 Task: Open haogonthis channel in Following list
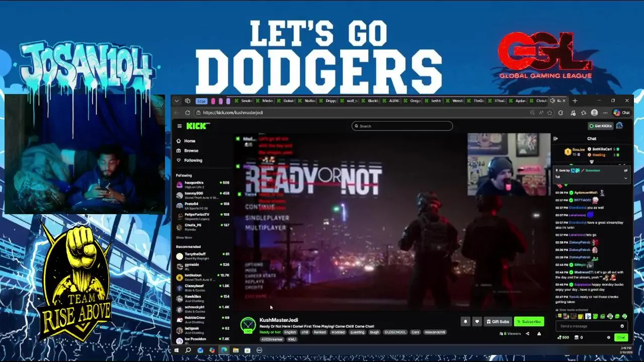point(202,185)
